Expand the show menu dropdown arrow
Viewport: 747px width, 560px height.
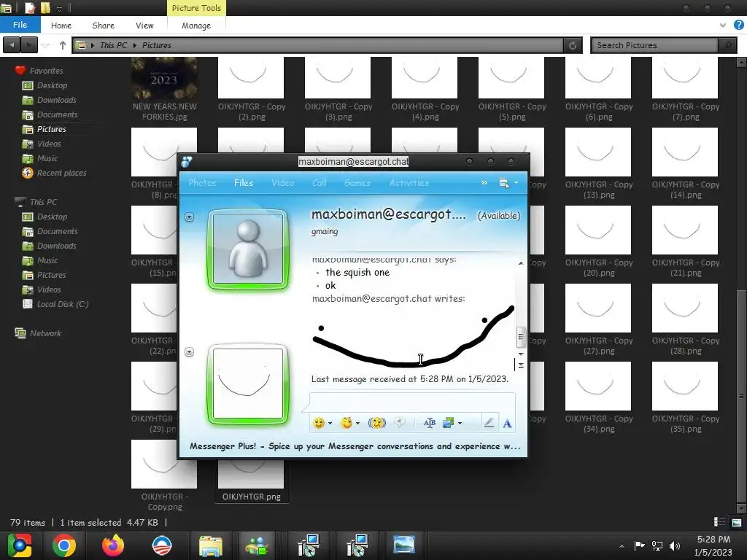pos(516,183)
